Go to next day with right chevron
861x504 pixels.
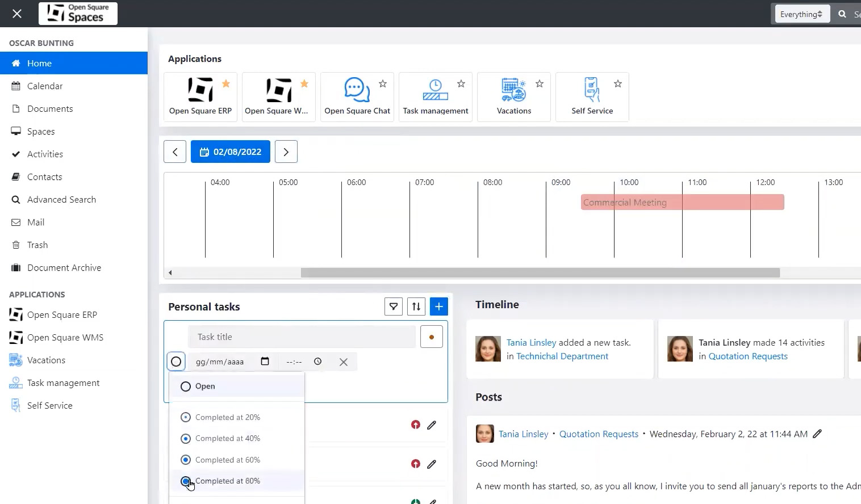(286, 152)
